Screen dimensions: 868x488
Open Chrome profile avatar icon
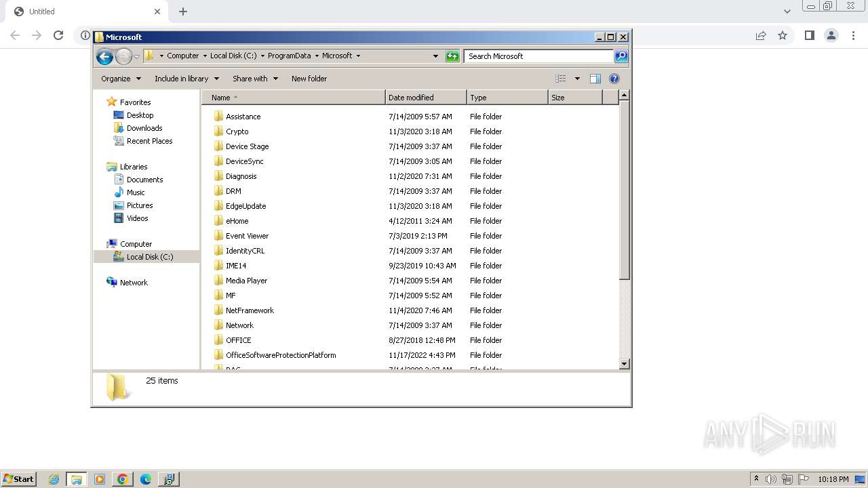(x=831, y=35)
